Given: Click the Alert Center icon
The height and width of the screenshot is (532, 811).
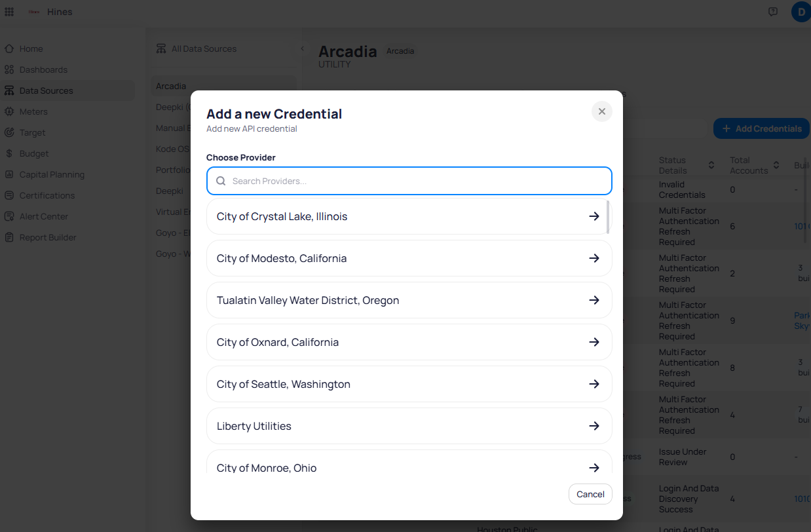Looking at the screenshot, I should coord(9,216).
